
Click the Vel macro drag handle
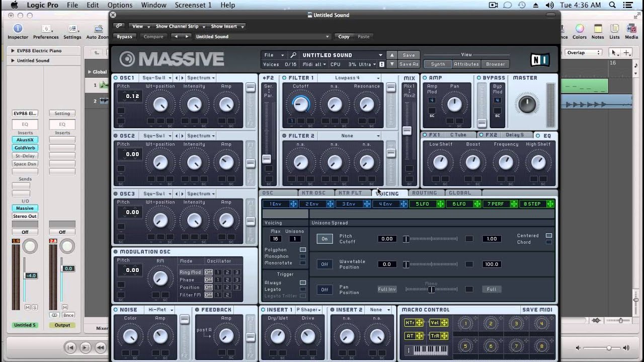tap(444, 322)
